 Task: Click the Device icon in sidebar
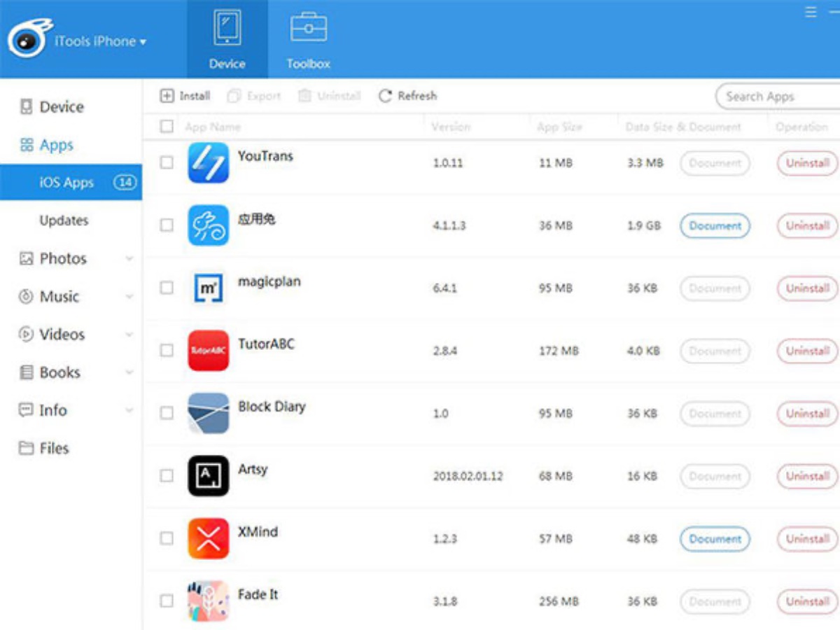26,107
